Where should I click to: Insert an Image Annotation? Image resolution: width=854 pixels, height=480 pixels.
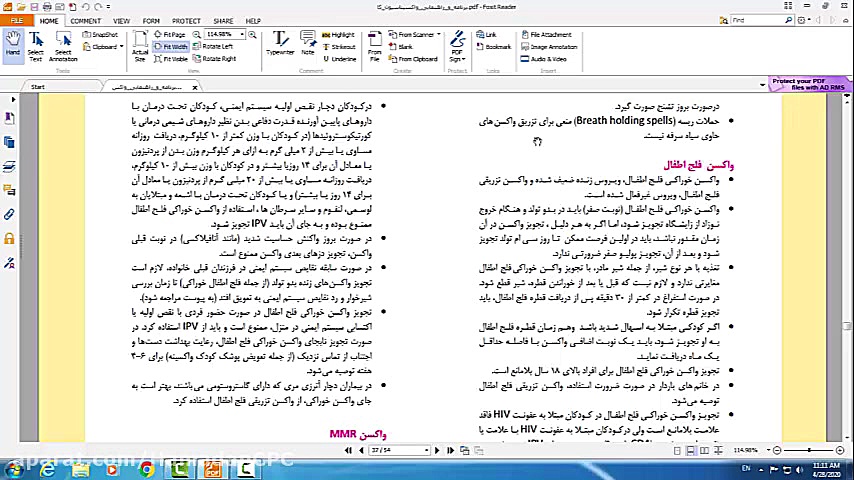click(549, 47)
